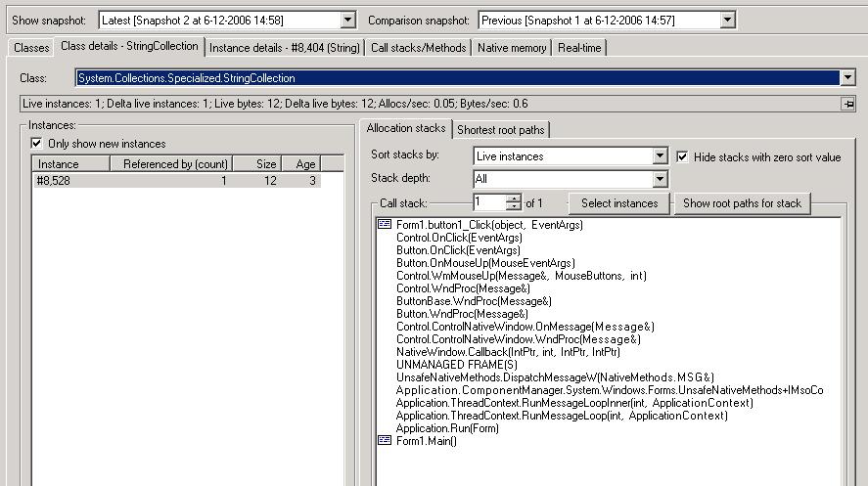Screen dimensions: 868x486
Task: Click the icon beside Form1.Main() stack frame
Action: pyautogui.click(x=385, y=441)
